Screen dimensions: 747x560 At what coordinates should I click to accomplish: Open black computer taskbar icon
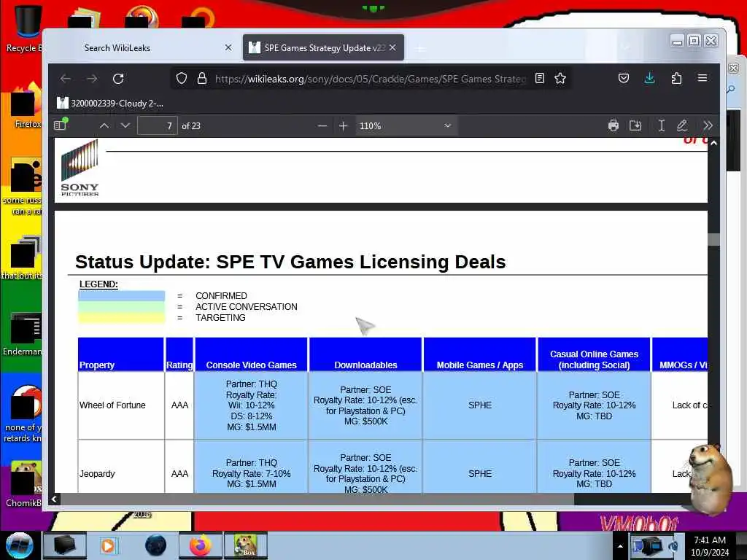(x=64, y=545)
